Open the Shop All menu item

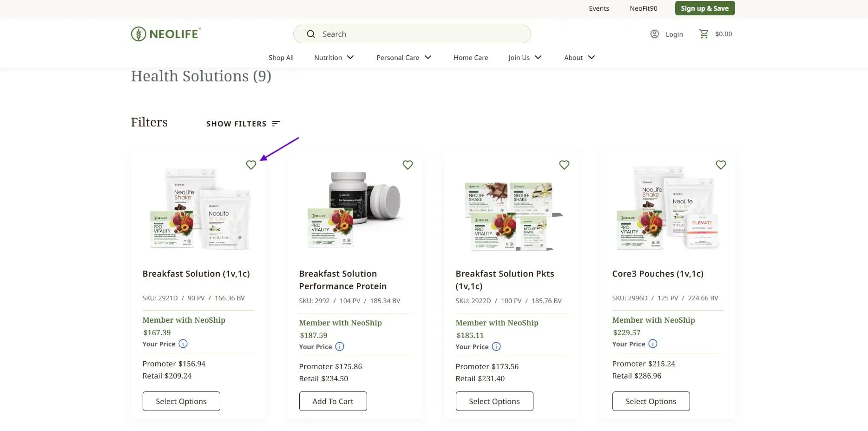[281, 58]
